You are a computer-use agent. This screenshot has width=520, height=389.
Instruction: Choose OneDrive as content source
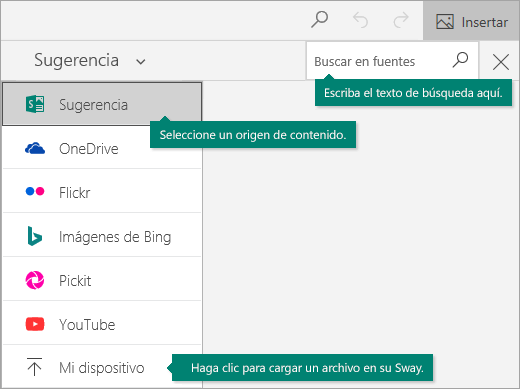[102, 148]
